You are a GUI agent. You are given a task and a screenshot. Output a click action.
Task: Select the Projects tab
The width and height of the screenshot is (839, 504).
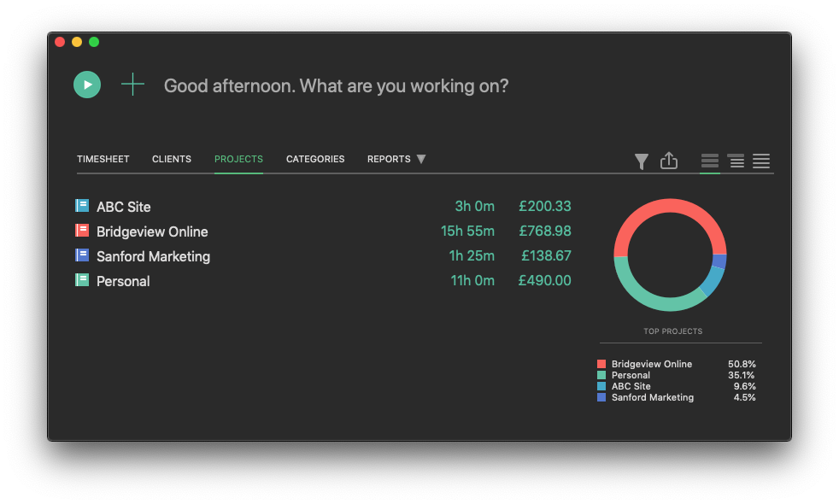[238, 159]
